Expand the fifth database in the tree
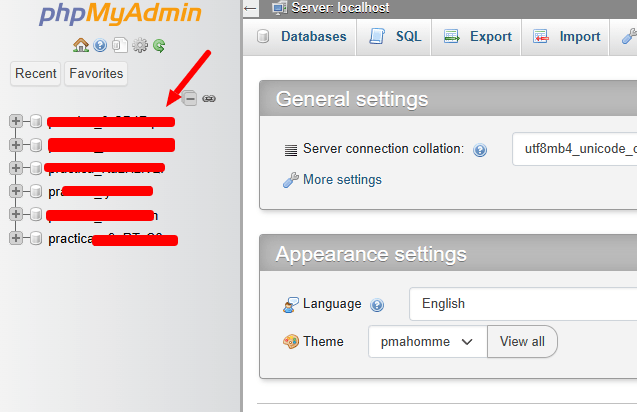 point(16,214)
